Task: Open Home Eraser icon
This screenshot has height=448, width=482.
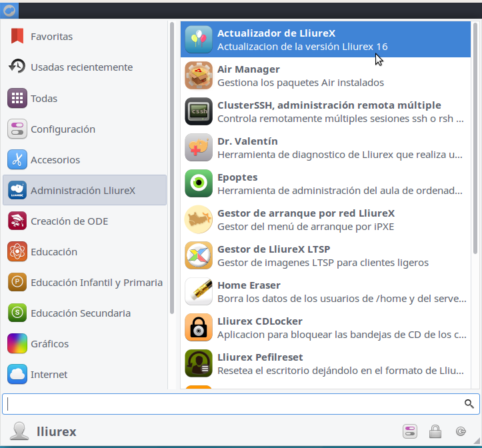Action: [x=198, y=291]
